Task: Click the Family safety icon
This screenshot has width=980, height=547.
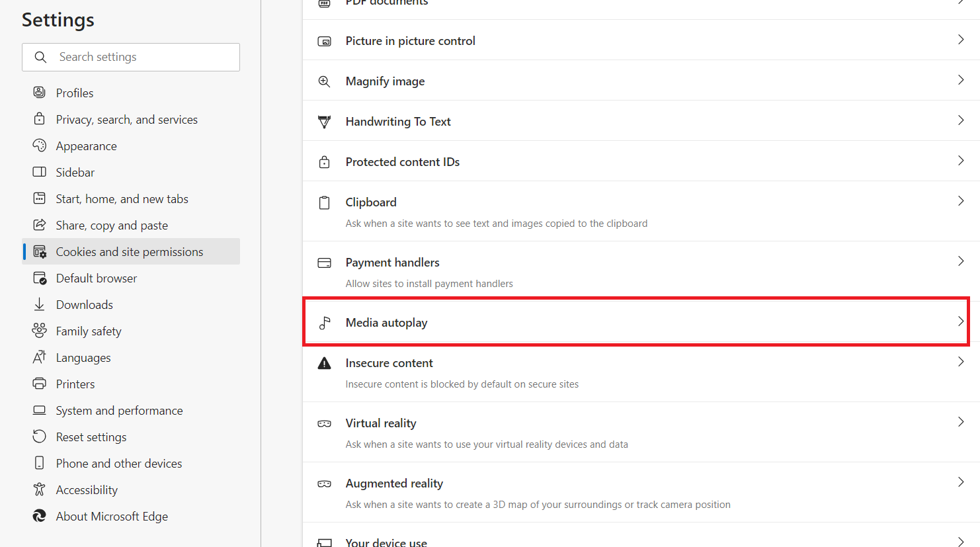Action: 40,331
